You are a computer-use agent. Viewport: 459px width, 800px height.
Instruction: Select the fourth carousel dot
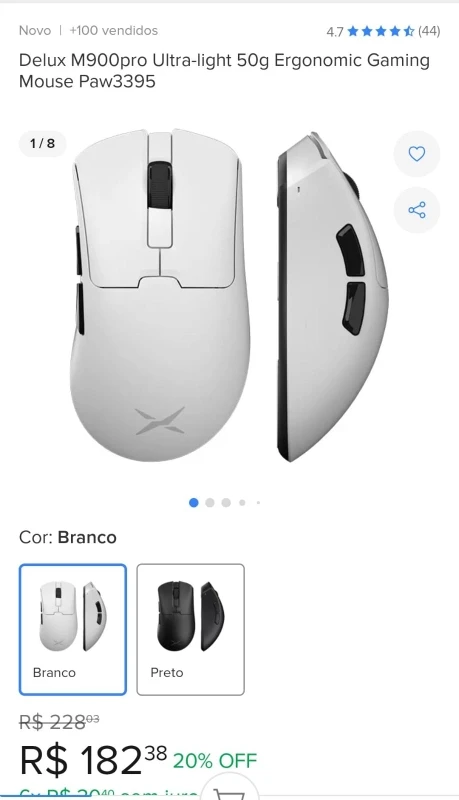[x=242, y=503]
